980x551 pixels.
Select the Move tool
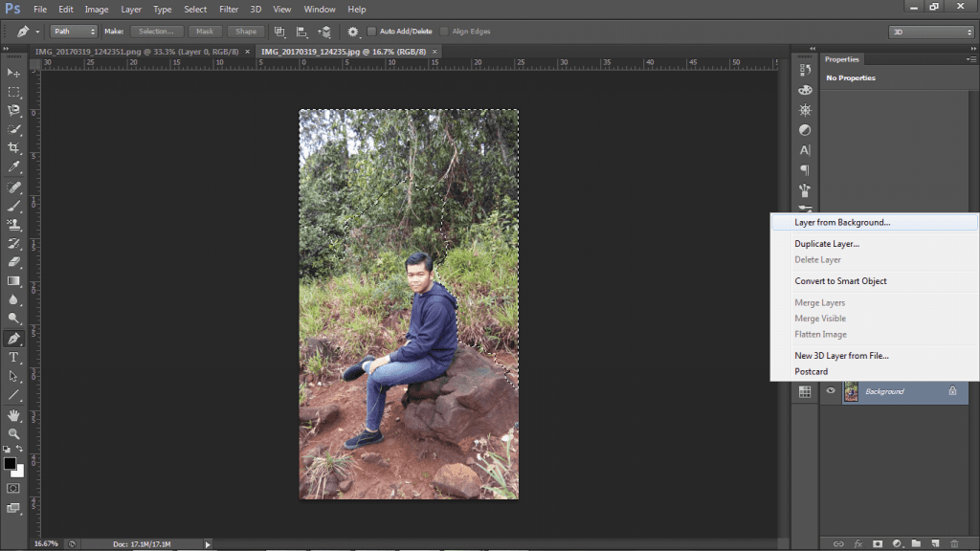pos(13,73)
